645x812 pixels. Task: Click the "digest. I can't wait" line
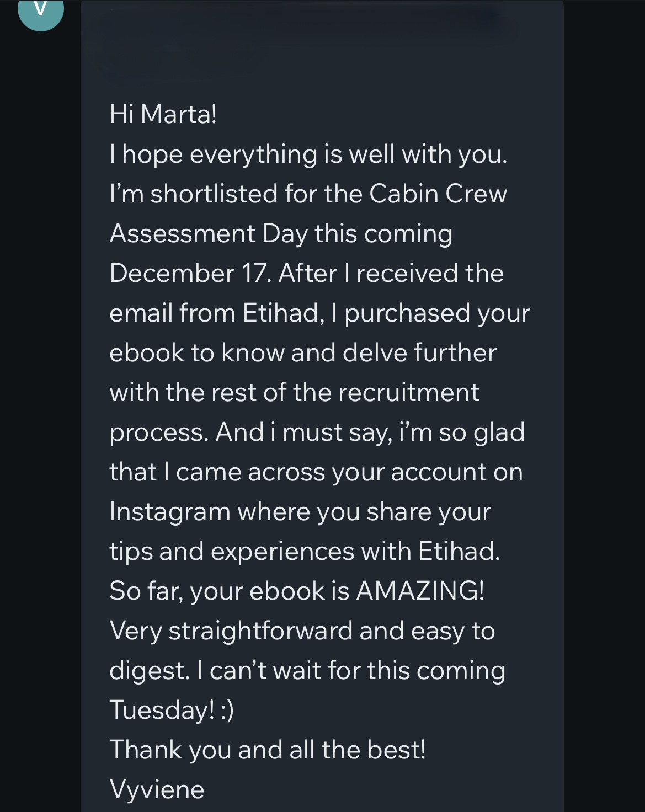(x=307, y=670)
